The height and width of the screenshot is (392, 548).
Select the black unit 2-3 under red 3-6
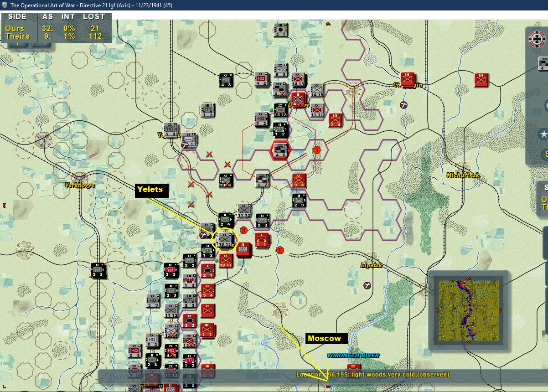coord(299,201)
